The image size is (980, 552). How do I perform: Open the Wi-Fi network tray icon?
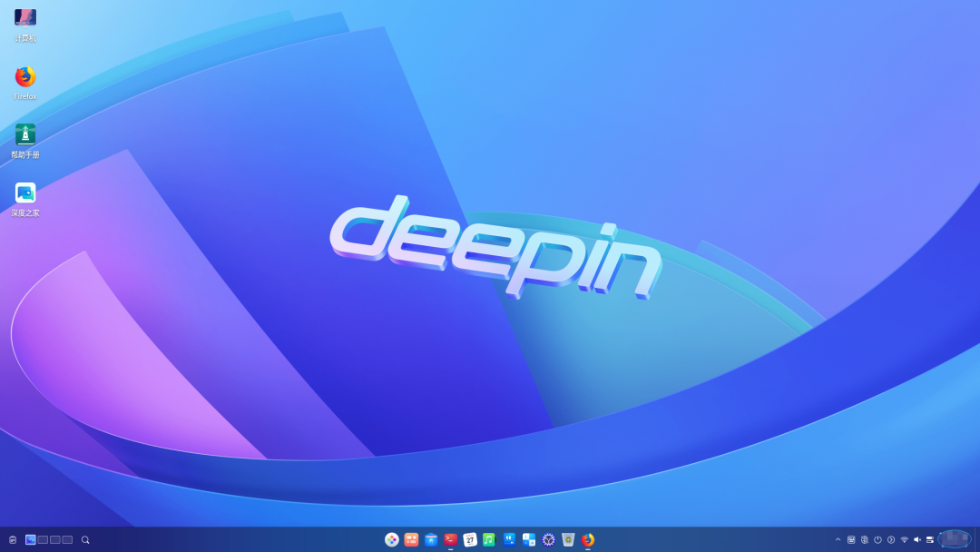(904, 539)
